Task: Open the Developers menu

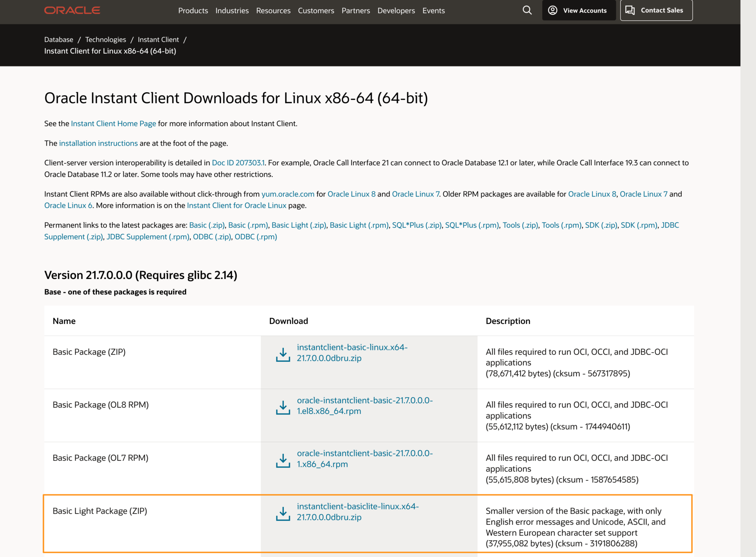Action: coord(396,11)
